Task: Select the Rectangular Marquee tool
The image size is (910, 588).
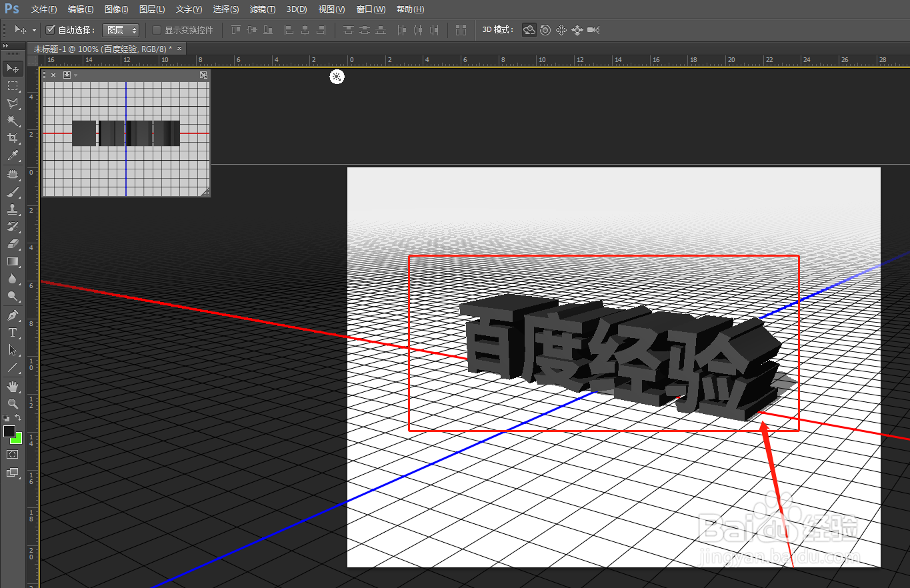Action: 13,86
